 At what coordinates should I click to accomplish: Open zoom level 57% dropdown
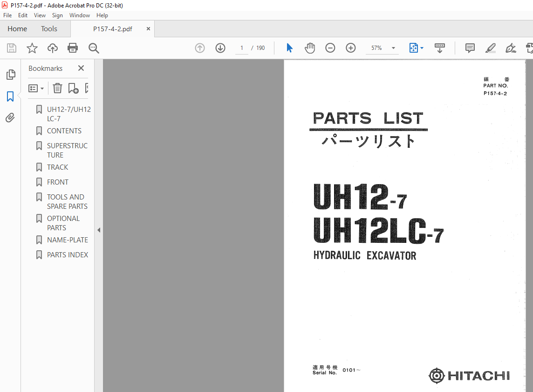393,48
